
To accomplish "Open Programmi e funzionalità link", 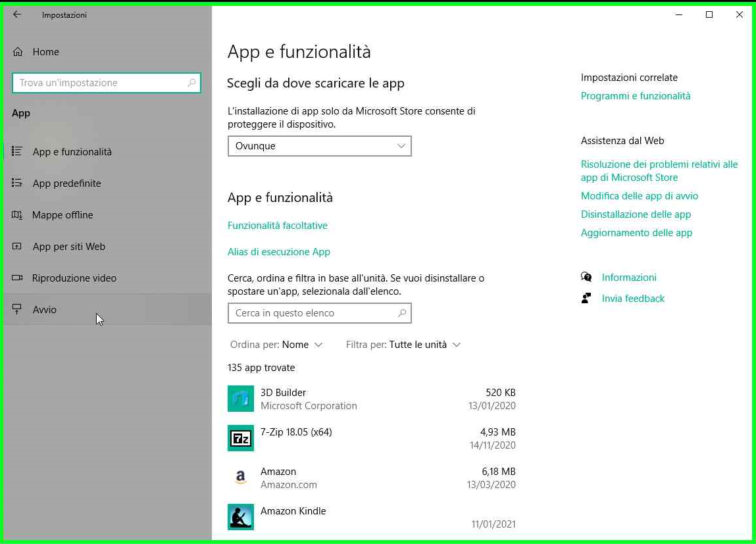I will tap(636, 96).
